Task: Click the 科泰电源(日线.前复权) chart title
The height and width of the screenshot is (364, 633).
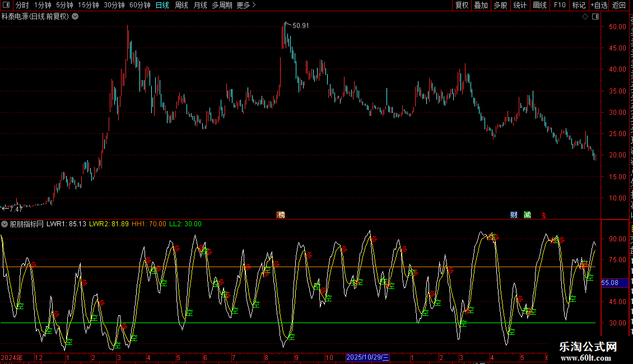Action: coord(35,17)
